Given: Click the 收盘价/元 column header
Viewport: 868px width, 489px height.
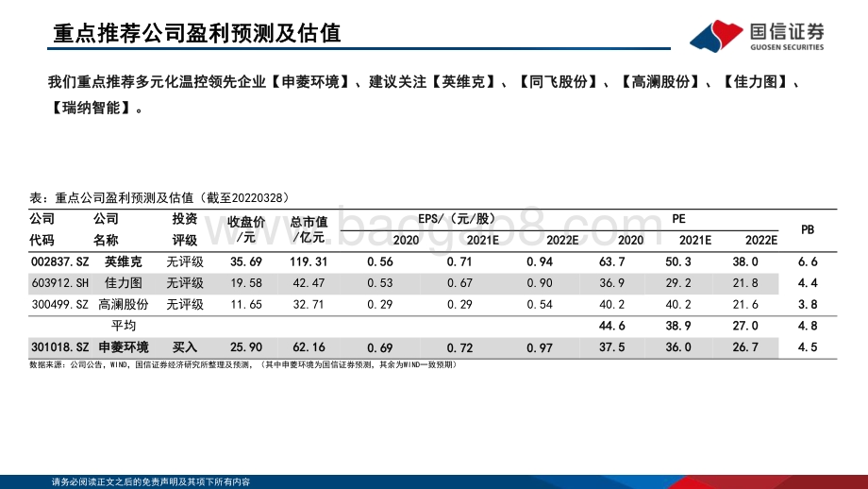Looking at the screenshot, I should (x=246, y=229).
